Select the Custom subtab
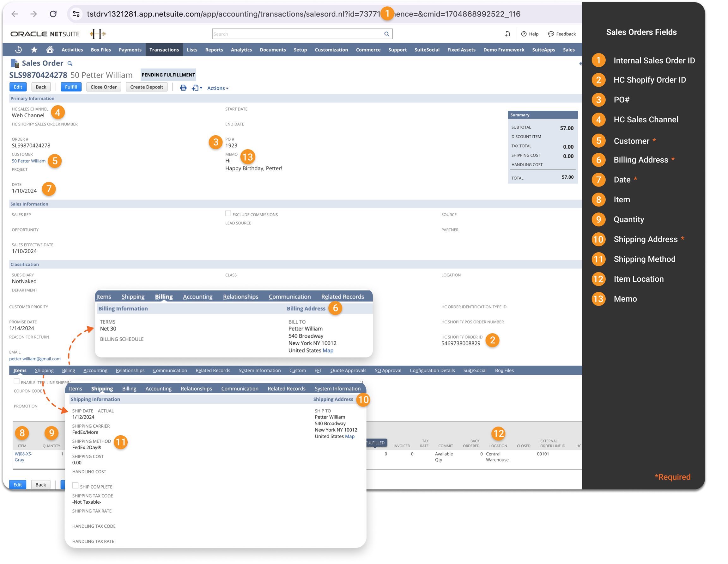 (298, 371)
